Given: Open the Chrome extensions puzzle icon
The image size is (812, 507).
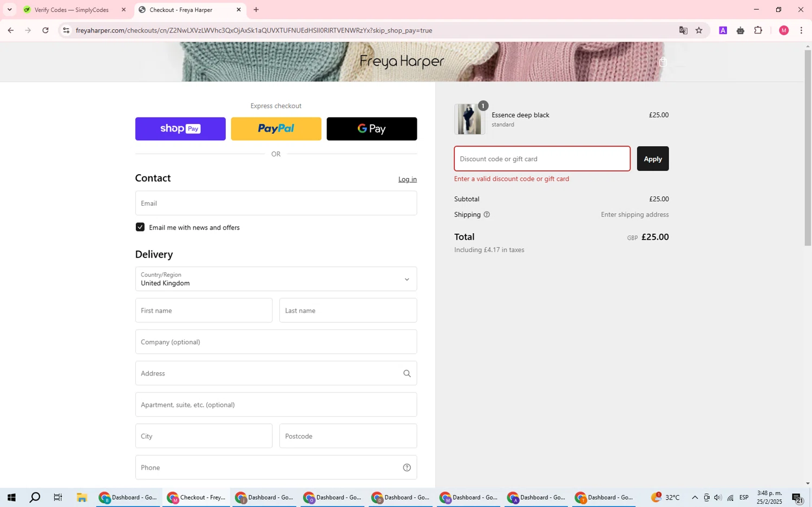Looking at the screenshot, I should (758, 30).
